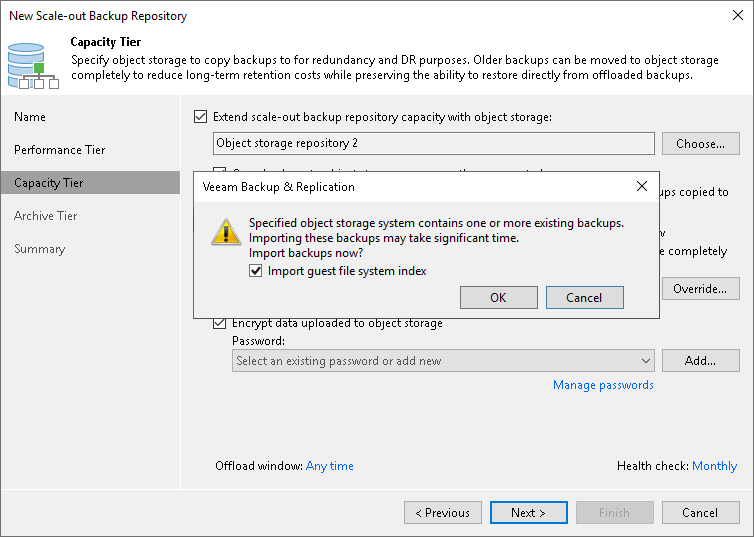
Task: Toggle Import guest file system index checkbox
Action: click(258, 271)
